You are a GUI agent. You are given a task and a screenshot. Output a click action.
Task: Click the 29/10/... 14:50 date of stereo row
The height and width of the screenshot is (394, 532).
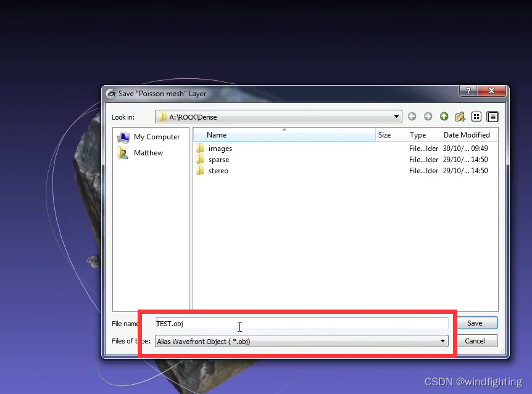pyautogui.click(x=465, y=171)
